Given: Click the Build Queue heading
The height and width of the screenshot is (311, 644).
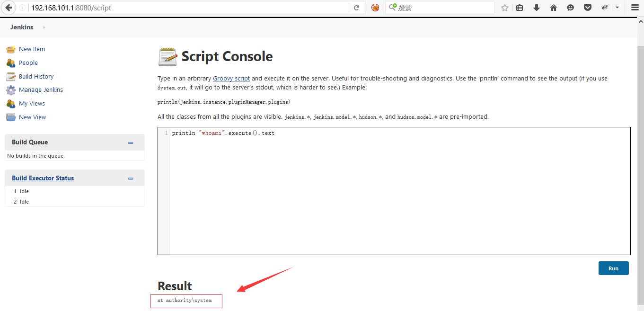Looking at the screenshot, I should (x=30, y=142).
